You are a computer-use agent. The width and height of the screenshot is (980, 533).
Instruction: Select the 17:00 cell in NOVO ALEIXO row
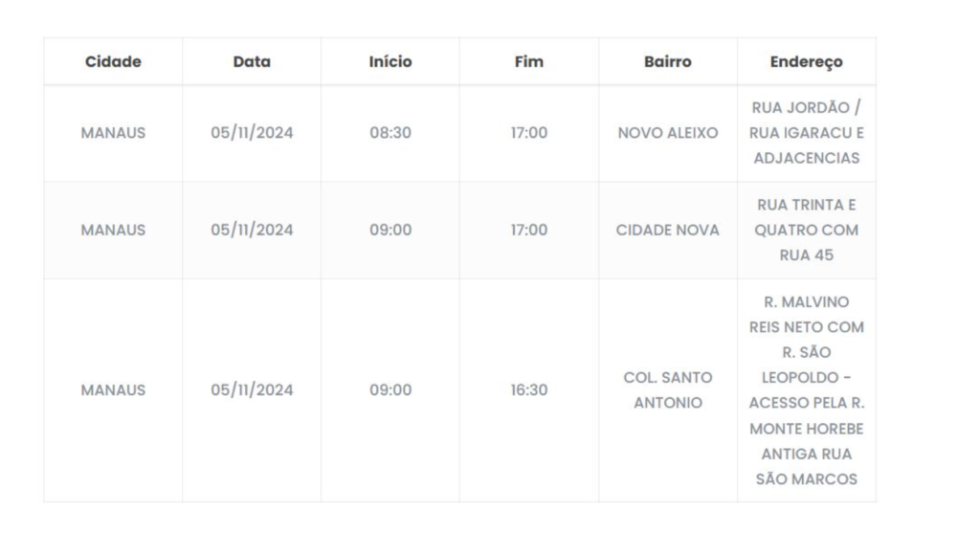(529, 133)
